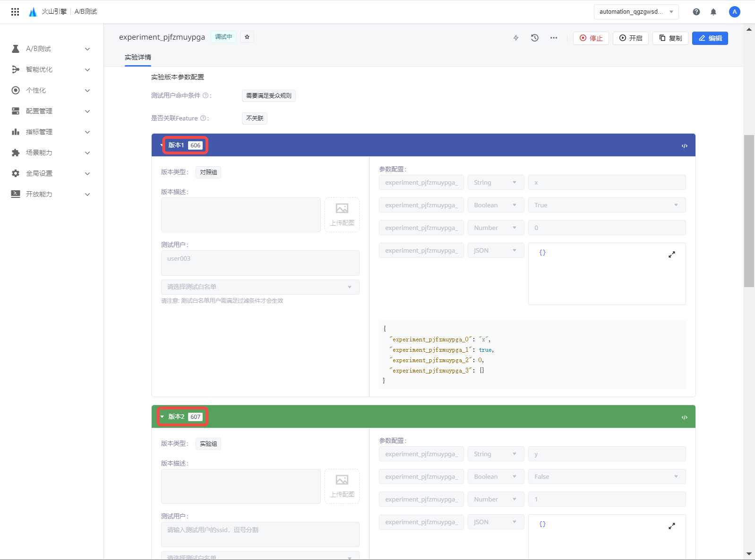Collapse the 版本2 section triangle

(162, 416)
